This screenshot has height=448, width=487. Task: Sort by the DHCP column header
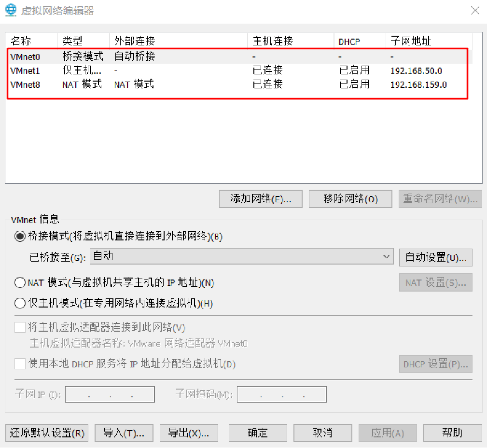point(360,41)
